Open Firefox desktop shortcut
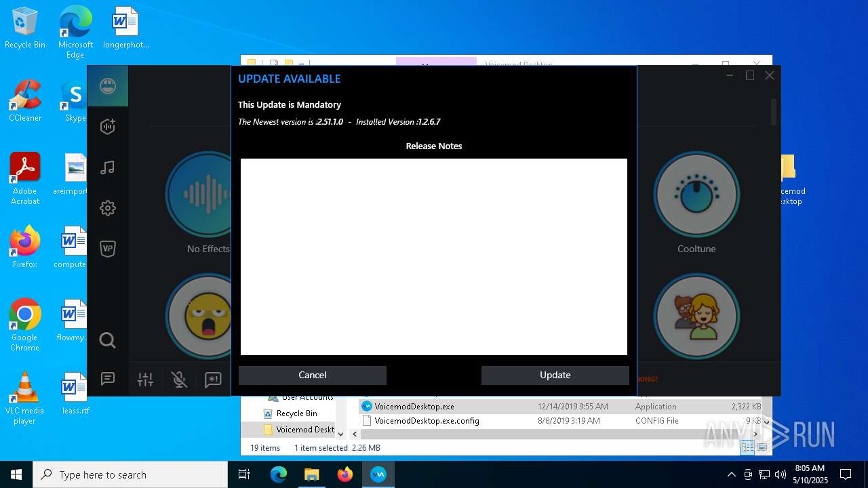The image size is (868, 488). point(25,247)
